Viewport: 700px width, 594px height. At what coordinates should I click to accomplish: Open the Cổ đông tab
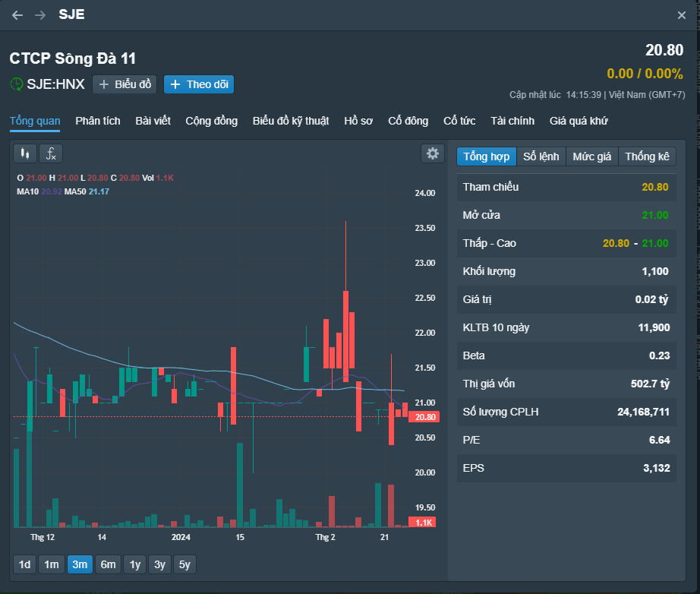(408, 121)
